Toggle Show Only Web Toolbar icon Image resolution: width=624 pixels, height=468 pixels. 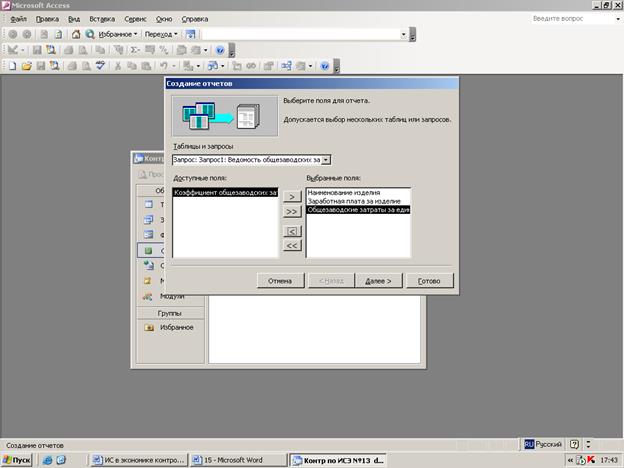coord(191,34)
